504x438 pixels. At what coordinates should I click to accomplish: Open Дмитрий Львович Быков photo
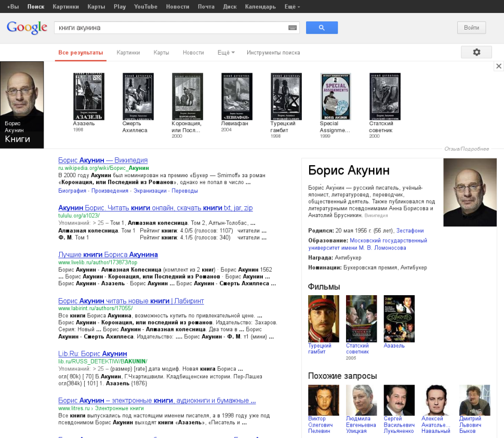click(475, 400)
